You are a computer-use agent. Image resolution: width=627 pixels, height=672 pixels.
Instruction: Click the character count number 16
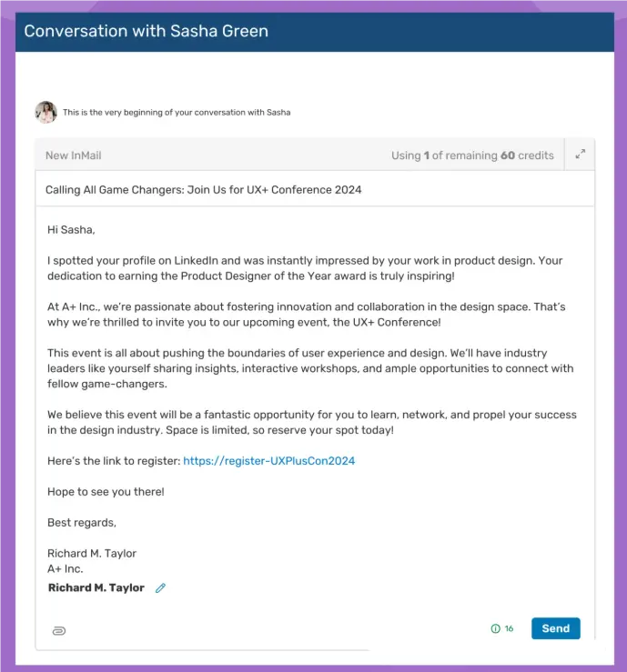tap(509, 628)
